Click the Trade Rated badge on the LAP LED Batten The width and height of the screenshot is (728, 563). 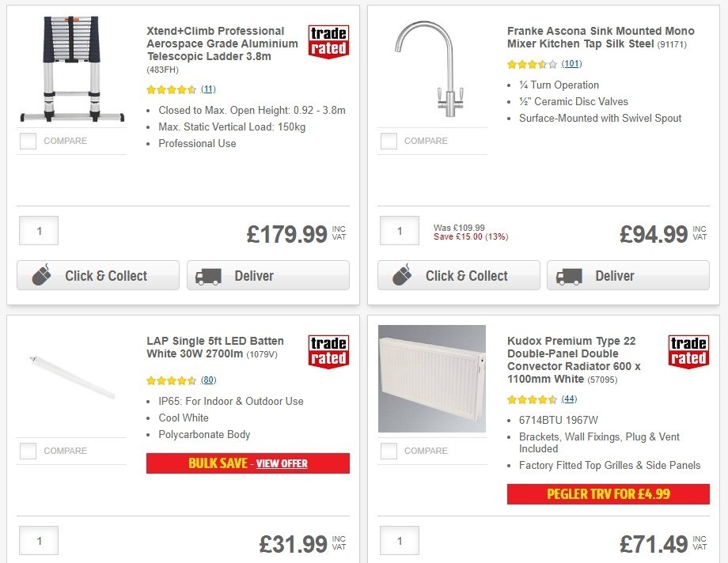click(x=328, y=353)
